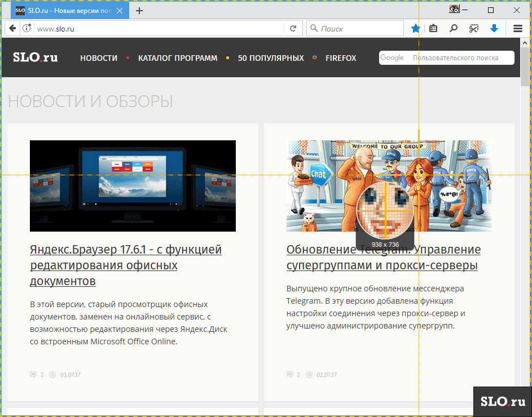Click the date '02.07.17'

click(x=327, y=375)
